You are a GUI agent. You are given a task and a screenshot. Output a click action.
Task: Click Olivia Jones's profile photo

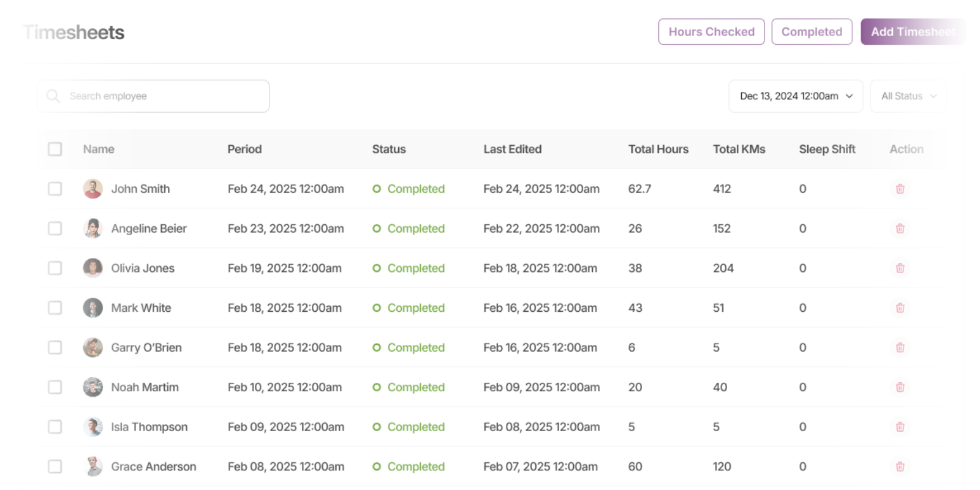[93, 268]
